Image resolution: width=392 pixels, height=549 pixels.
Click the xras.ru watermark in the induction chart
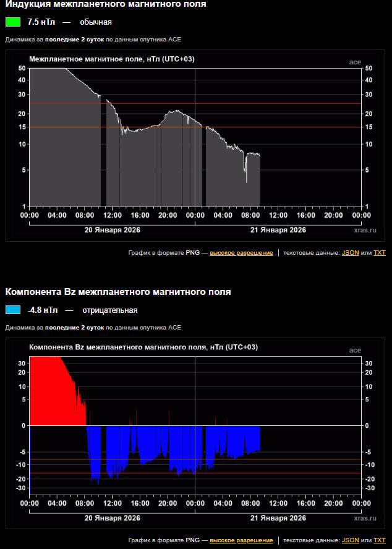coord(364,229)
